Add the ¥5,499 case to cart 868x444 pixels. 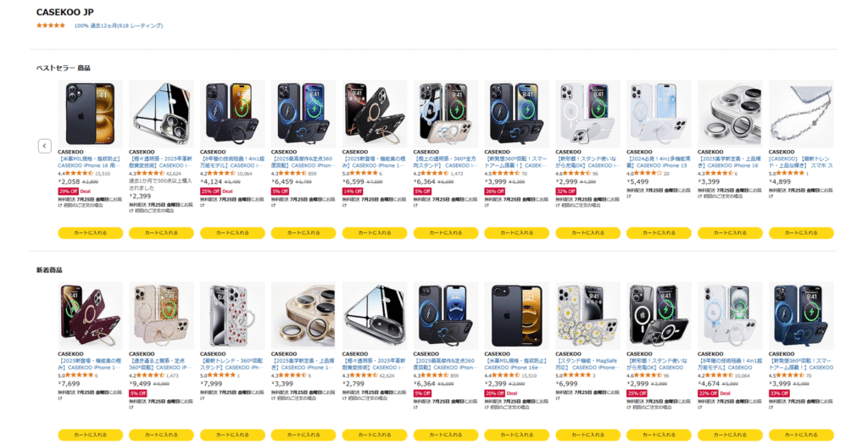coord(659,232)
